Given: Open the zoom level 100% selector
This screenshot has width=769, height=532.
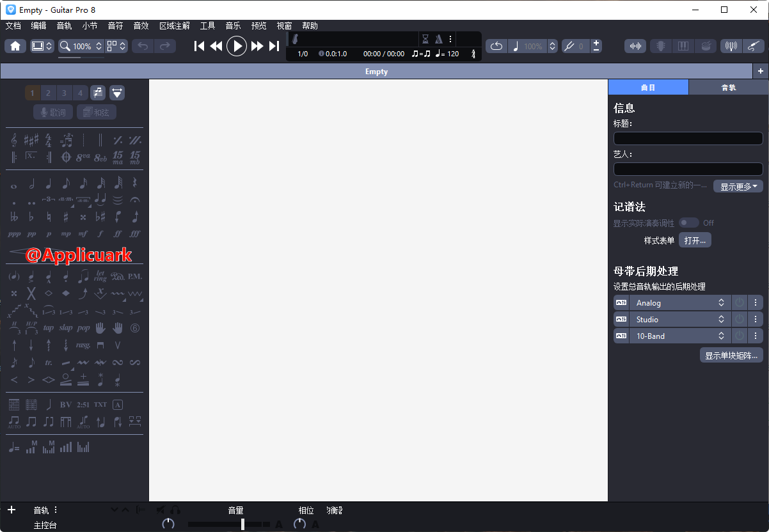Looking at the screenshot, I should tap(81, 46).
